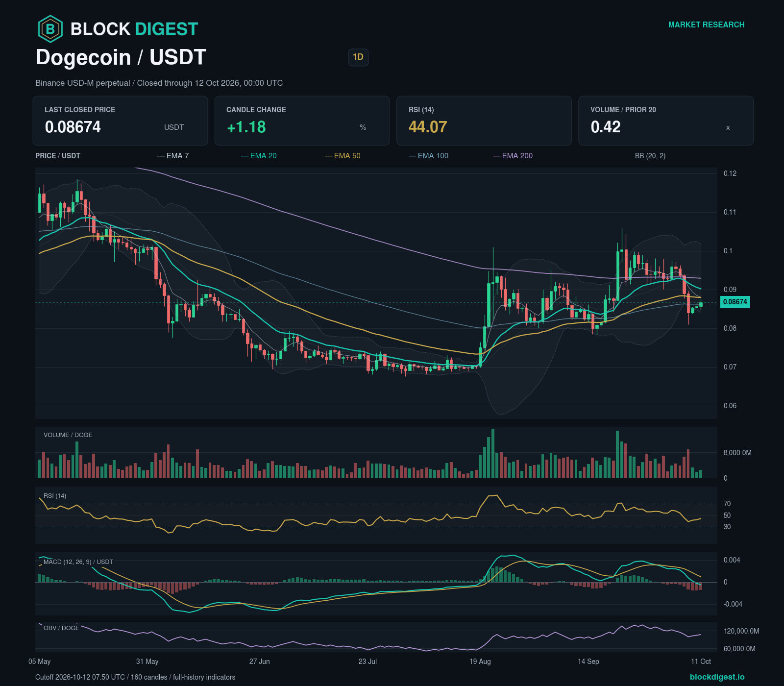Click the 27 Jun date axis label
The width and height of the screenshot is (784, 686).
[x=260, y=661]
